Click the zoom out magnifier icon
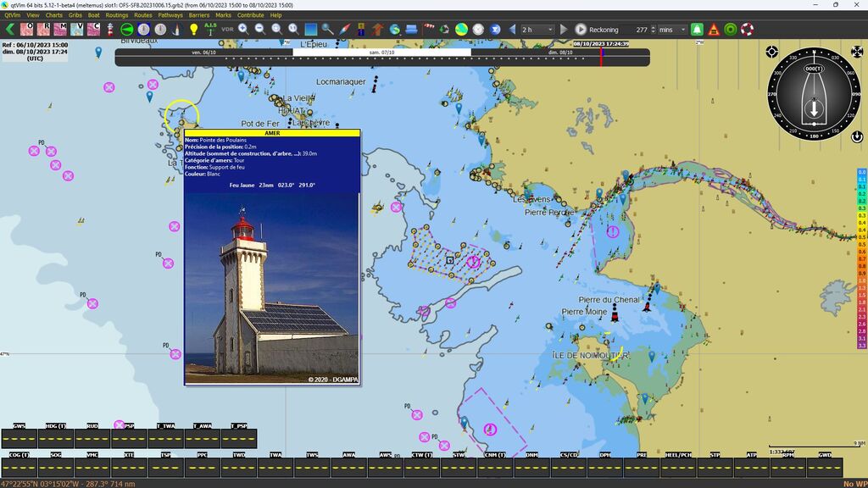868x488 pixels. click(259, 30)
